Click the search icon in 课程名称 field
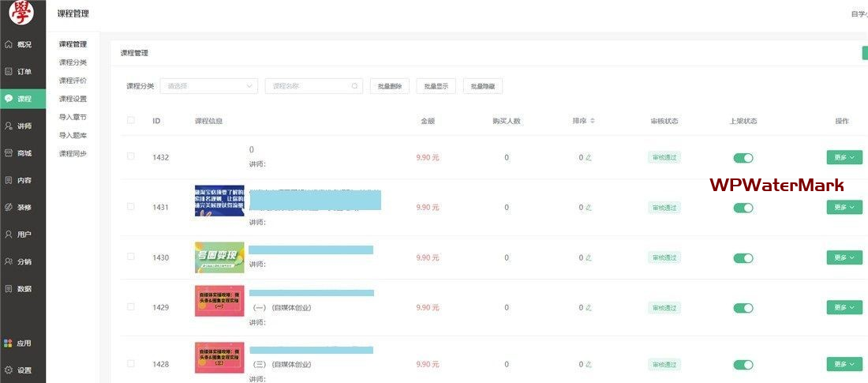The width and height of the screenshot is (868, 383). pyautogui.click(x=354, y=86)
